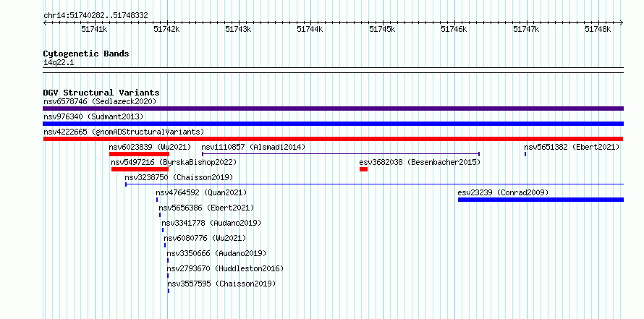
Task: Click the 51746k ruler tick label
Action: (454, 29)
